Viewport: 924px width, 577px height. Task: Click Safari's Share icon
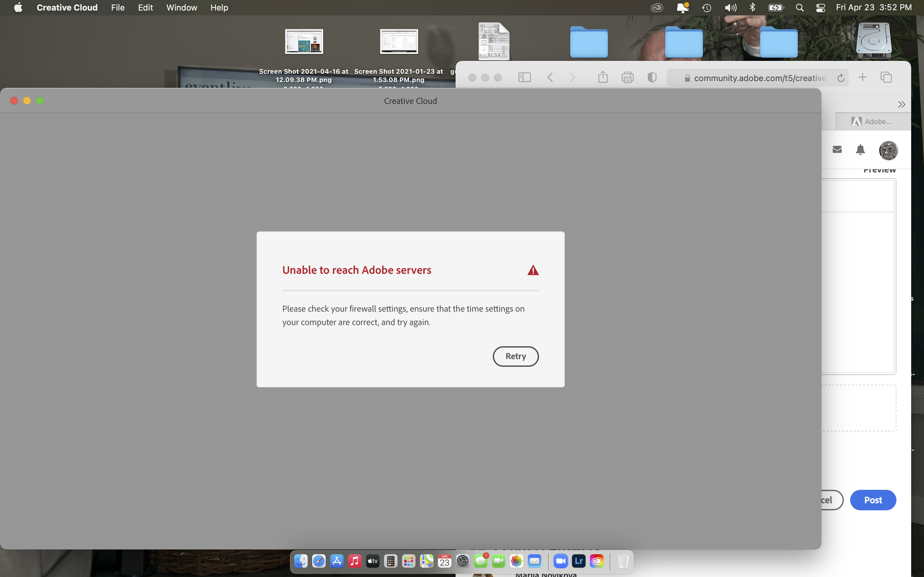(603, 77)
